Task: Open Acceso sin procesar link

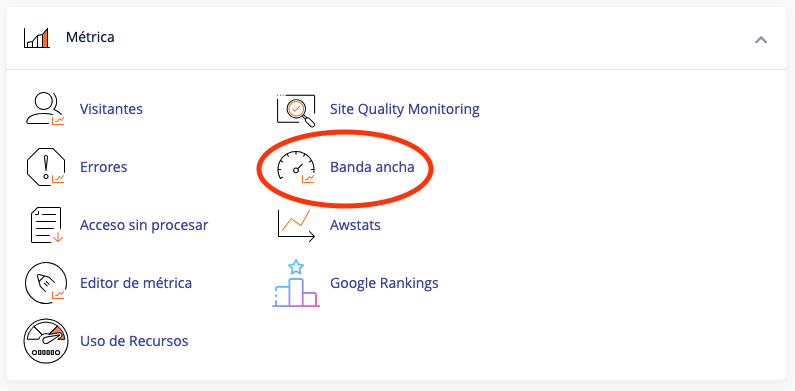Action: (x=144, y=225)
